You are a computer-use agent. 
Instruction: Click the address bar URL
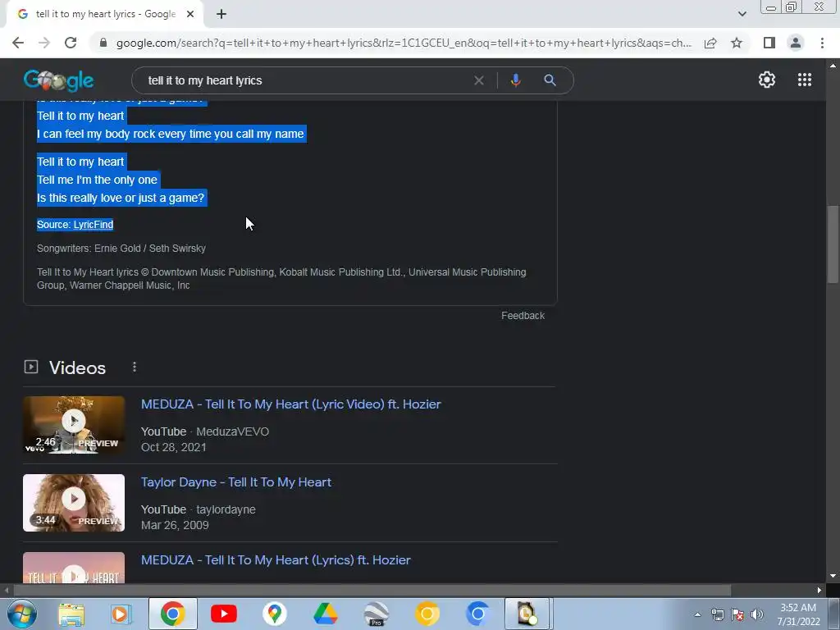[404, 43]
